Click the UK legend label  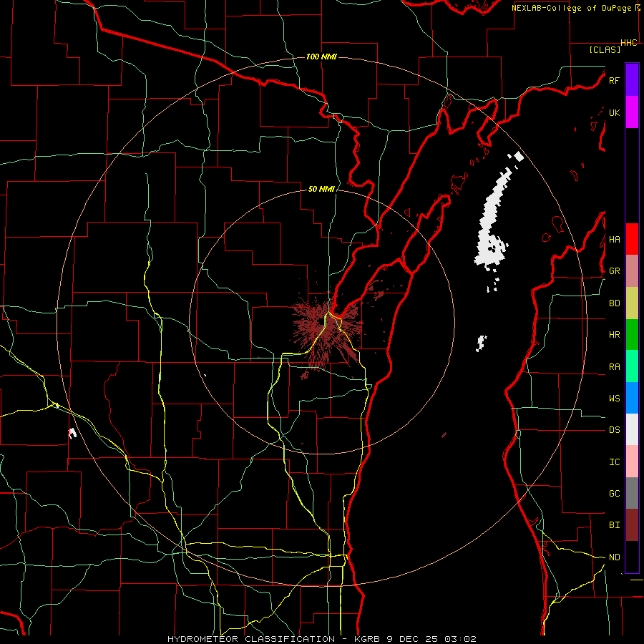(x=614, y=112)
